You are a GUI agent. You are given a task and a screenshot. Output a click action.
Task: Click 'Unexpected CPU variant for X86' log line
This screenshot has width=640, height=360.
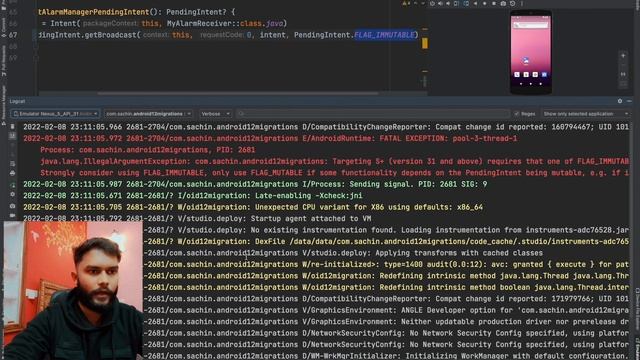253,207
